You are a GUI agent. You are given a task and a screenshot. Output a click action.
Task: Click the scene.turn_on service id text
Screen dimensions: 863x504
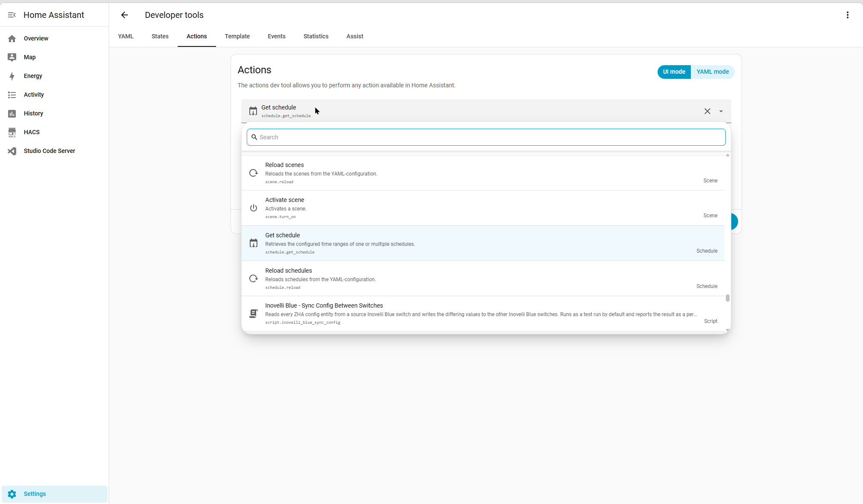pyautogui.click(x=280, y=217)
